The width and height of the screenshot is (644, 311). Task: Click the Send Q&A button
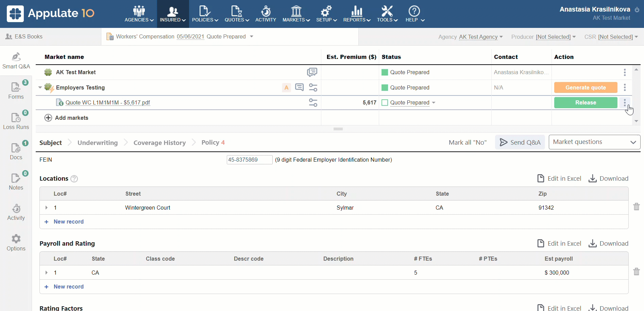pyautogui.click(x=520, y=142)
